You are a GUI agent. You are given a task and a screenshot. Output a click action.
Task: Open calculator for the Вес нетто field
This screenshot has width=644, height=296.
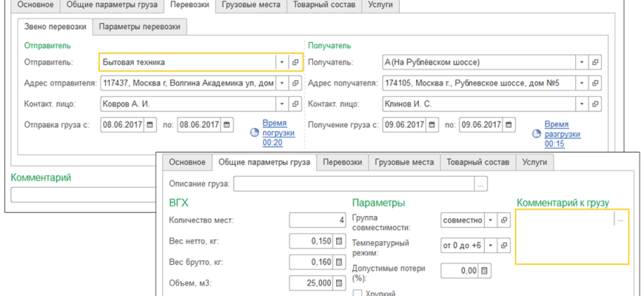click(x=340, y=240)
